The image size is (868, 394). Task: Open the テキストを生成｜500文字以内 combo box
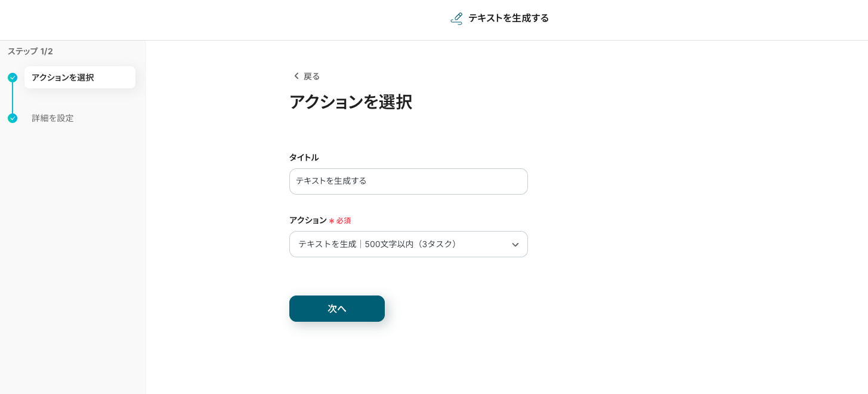[400, 244]
